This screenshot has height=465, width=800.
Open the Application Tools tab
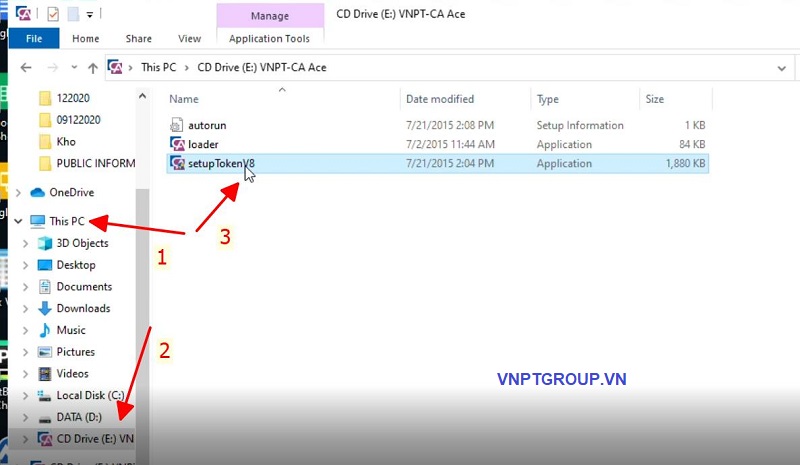tap(269, 39)
